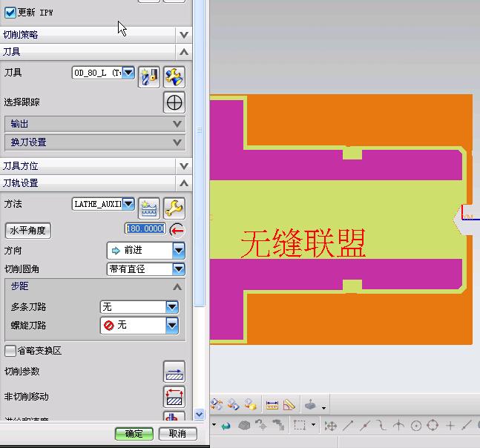Click the midpoint snap icon
Viewport: 480px width, 448px height.
tap(364, 426)
